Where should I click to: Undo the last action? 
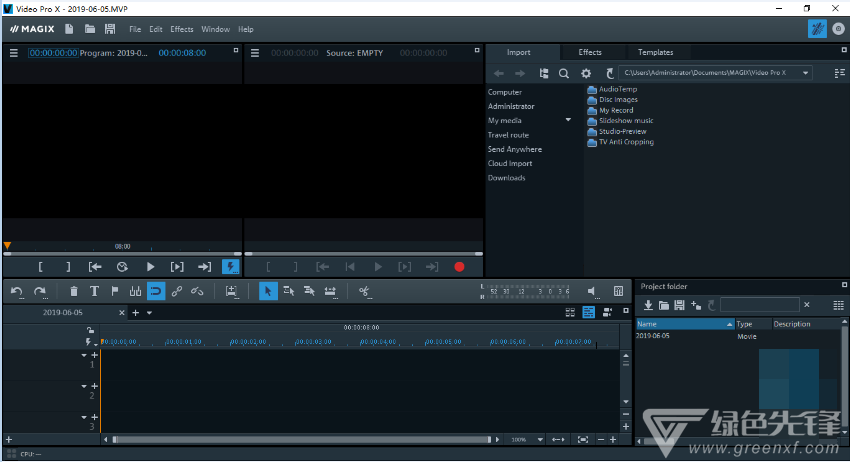[17, 292]
